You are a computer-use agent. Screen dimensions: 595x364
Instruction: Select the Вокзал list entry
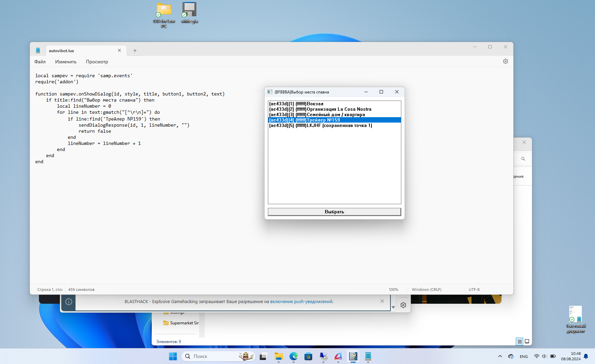315,104
